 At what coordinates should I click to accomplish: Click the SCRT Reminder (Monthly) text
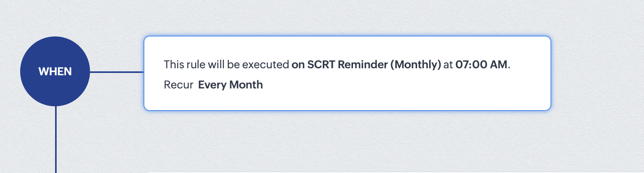(x=374, y=64)
